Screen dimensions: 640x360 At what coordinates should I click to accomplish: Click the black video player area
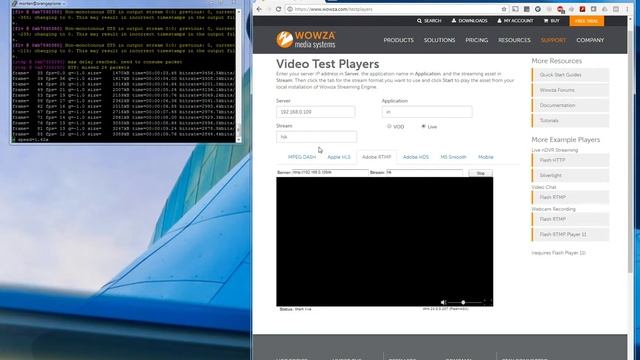[x=384, y=242]
